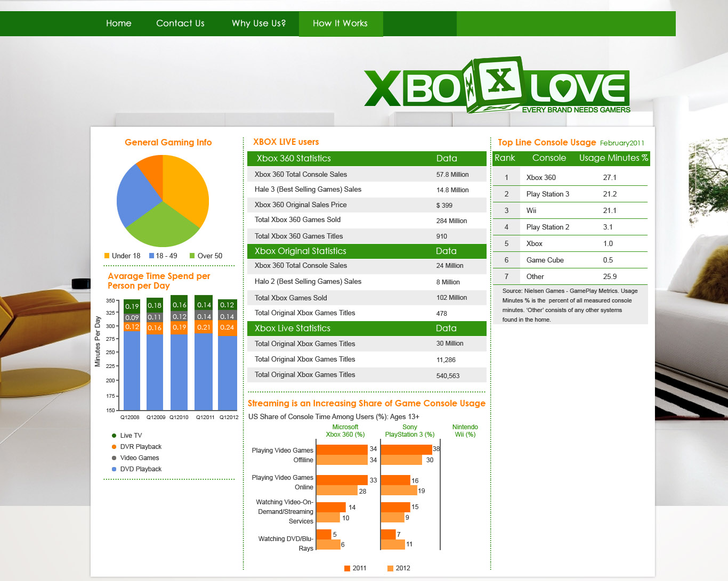Go to Contact Us page
The image size is (728, 581).
click(x=180, y=23)
